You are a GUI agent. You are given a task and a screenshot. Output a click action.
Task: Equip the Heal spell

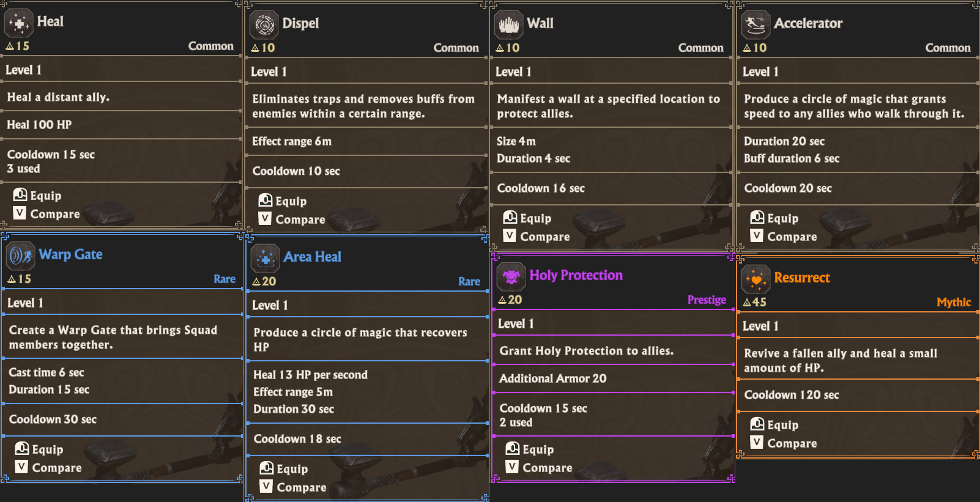click(x=38, y=196)
